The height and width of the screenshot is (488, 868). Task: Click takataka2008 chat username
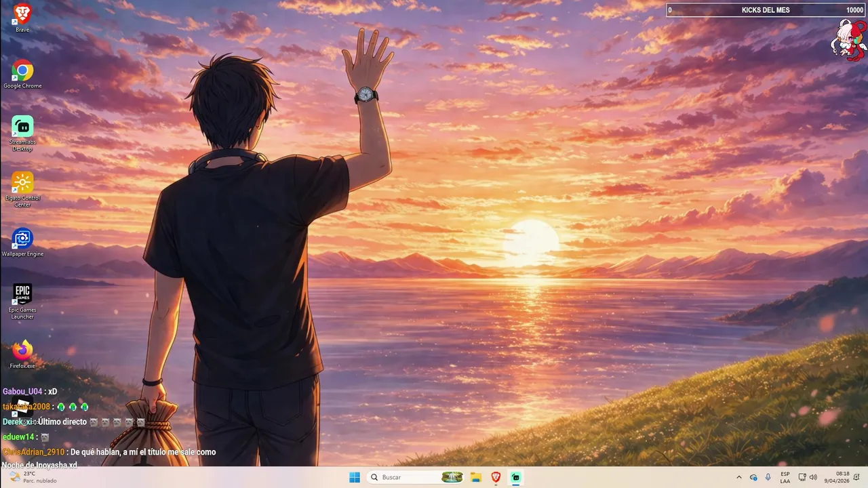(x=26, y=407)
